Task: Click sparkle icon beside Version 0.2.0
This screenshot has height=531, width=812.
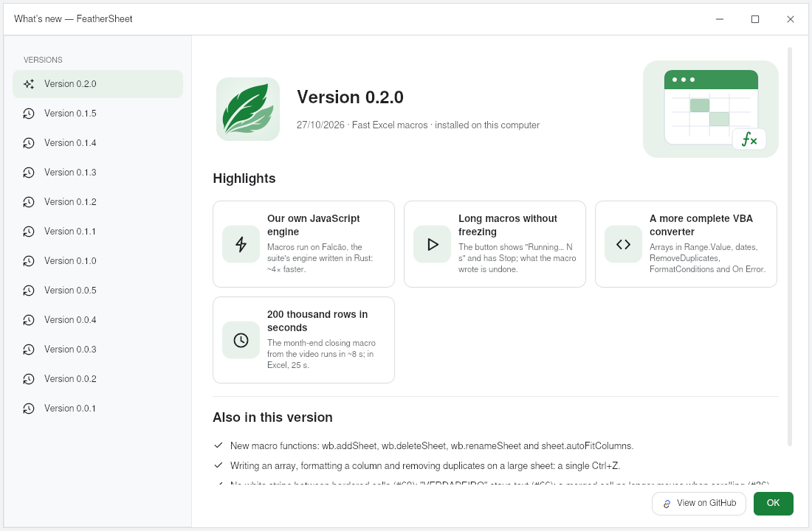Action: tap(29, 84)
